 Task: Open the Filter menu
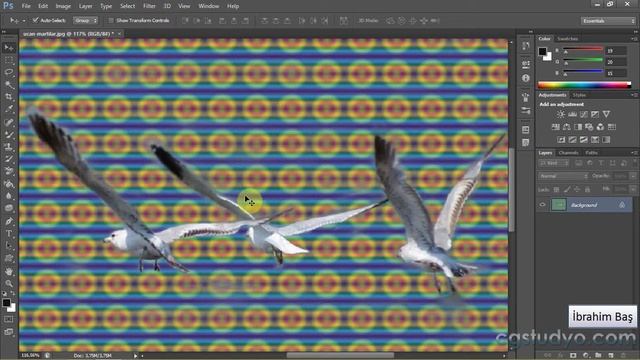(x=149, y=6)
